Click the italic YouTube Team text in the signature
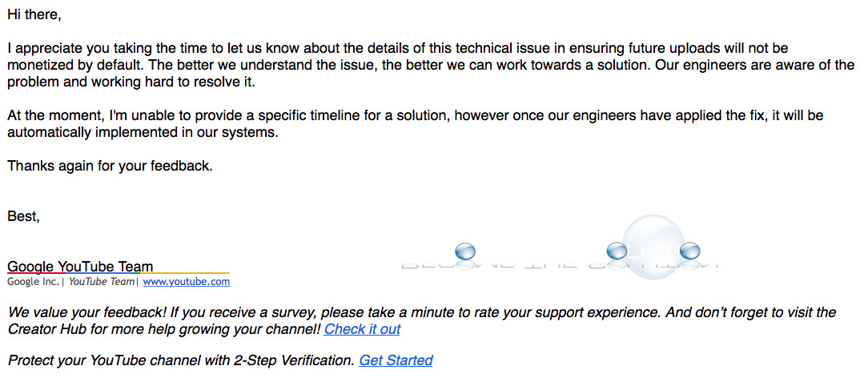868x390 pixels. [x=102, y=282]
